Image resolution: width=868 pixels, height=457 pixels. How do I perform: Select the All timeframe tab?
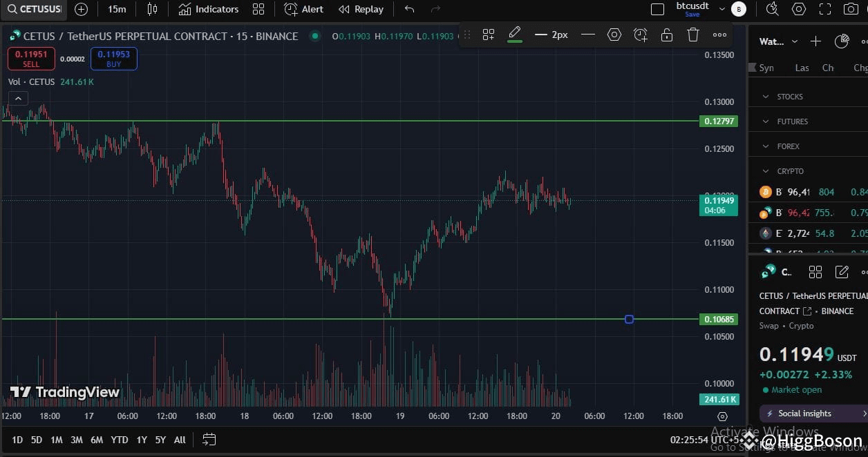pyautogui.click(x=179, y=440)
